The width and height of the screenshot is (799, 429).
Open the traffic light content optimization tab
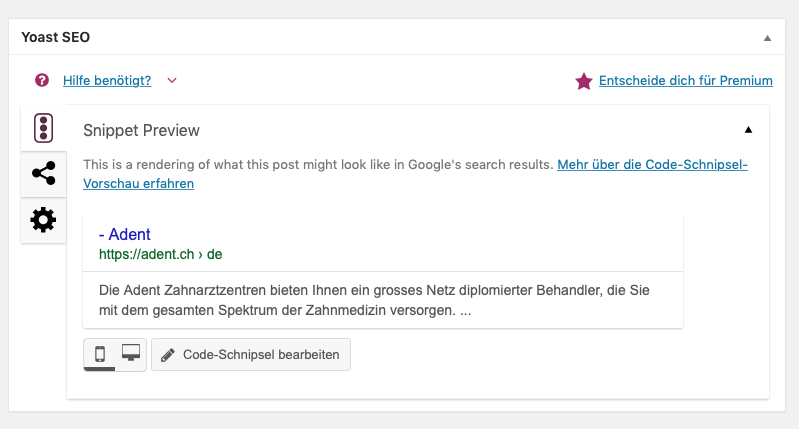point(43,128)
